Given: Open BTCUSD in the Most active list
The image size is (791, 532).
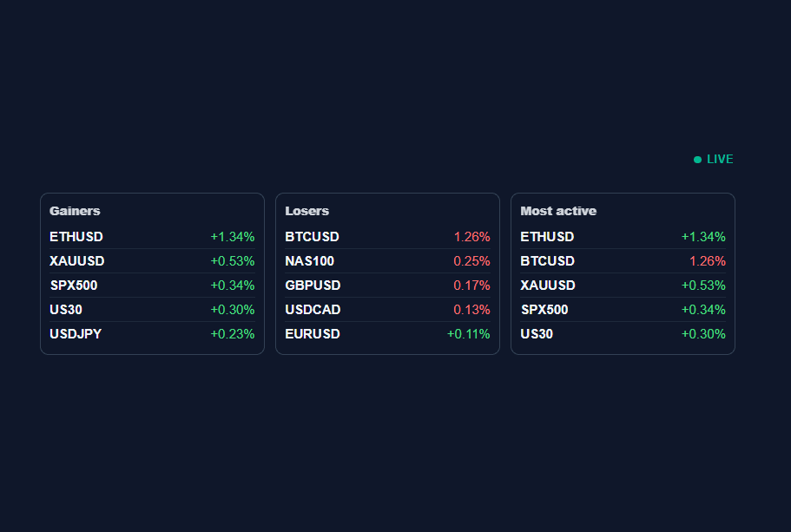Looking at the screenshot, I should coord(547,260).
